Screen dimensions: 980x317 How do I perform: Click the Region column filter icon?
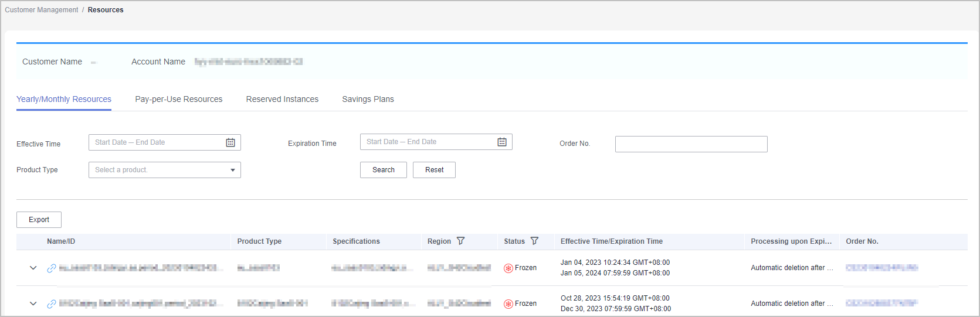461,241
